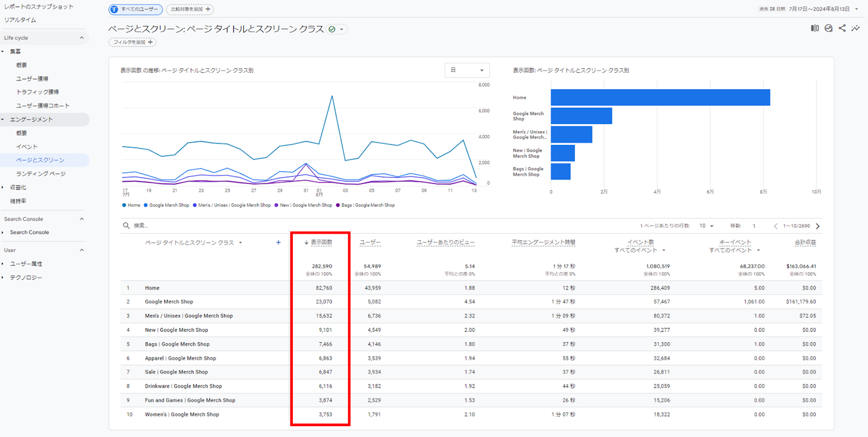Click the Home bar in bar chart
The image size is (868, 437).
(660, 98)
